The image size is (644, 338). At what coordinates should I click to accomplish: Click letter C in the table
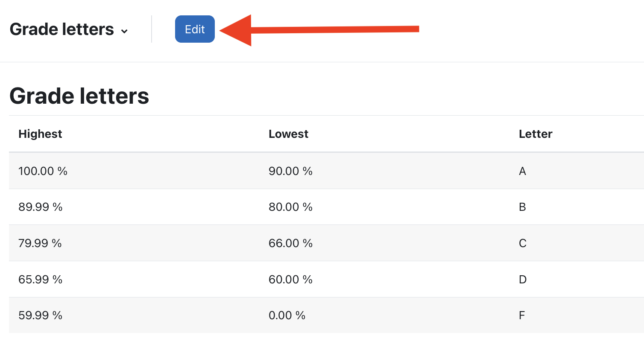pos(523,243)
